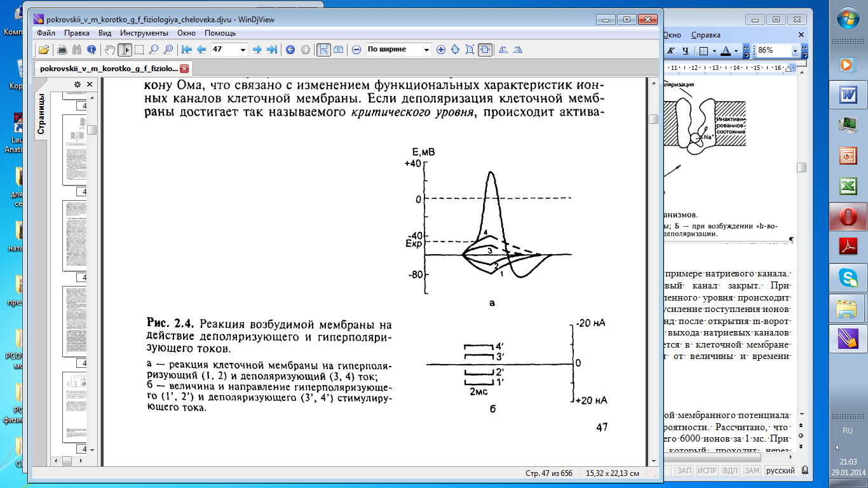Click the ЗАП indicator in Word status bar
The image size is (868, 488).
(x=684, y=470)
